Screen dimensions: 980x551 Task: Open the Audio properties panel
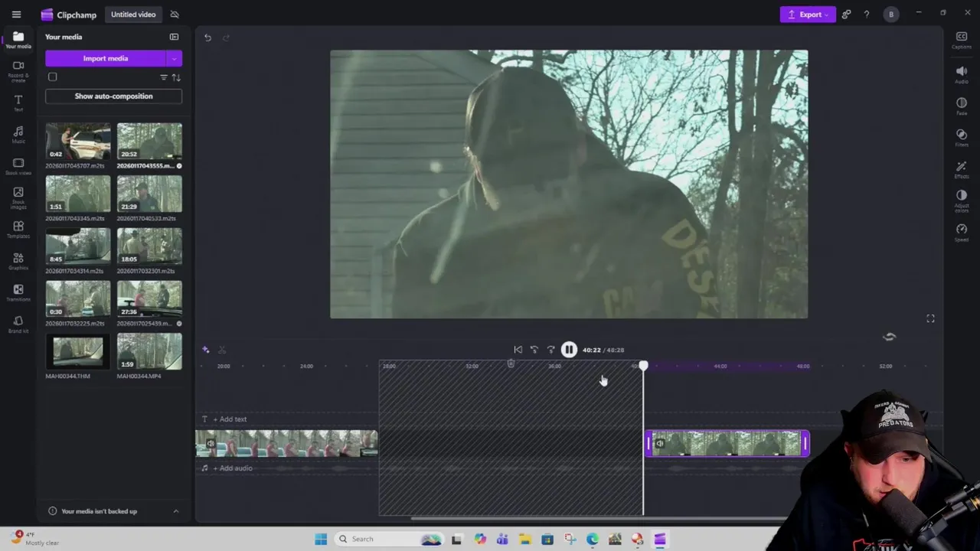click(x=962, y=74)
